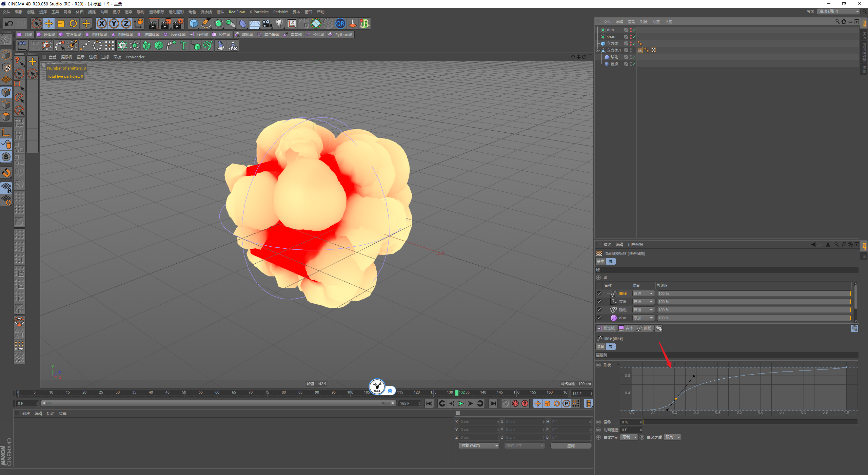Click the vertex map tag on 立方体.1
The height and width of the screenshot is (475, 868).
(x=640, y=50)
